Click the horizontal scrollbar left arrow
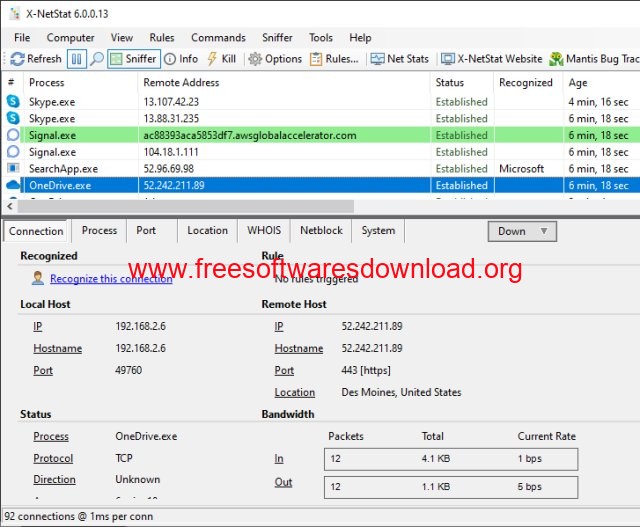The height and width of the screenshot is (527, 640). click(x=10, y=207)
